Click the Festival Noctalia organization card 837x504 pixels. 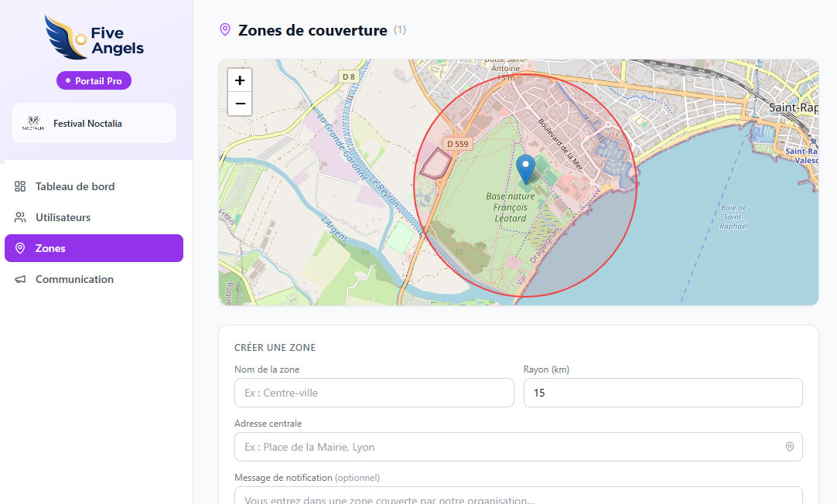coord(94,123)
